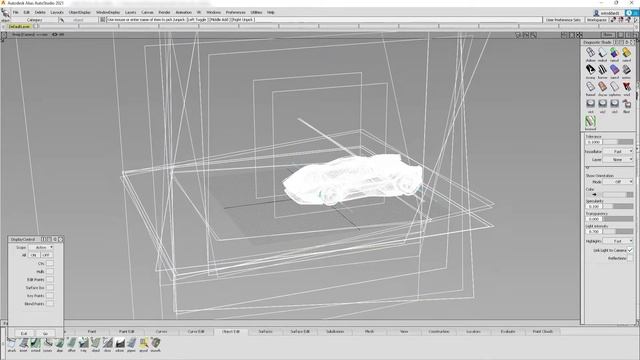Viewport: 640px width, 360px height.
Task: Select the file texture shade icon
Action: pyautogui.click(x=626, y=104)
